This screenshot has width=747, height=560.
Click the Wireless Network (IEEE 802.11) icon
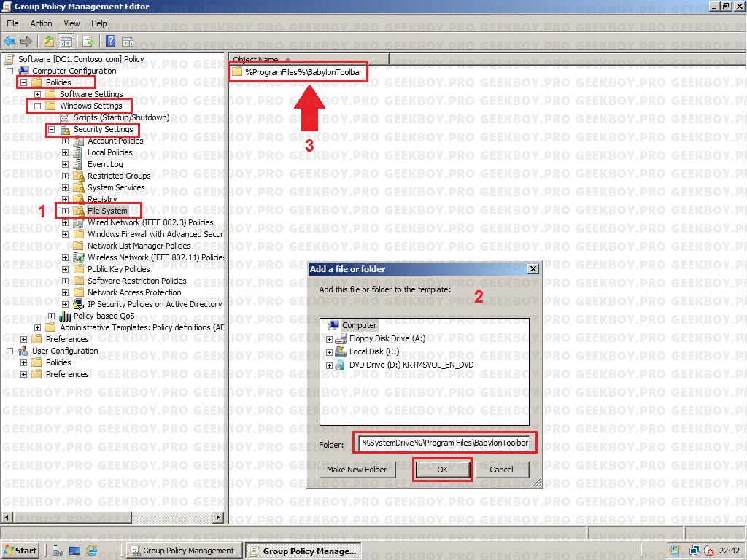[79, 257]
